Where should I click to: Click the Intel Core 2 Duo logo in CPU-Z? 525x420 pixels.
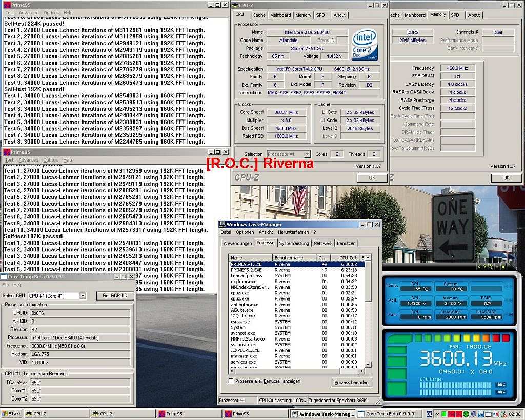(x=365, y=45)
